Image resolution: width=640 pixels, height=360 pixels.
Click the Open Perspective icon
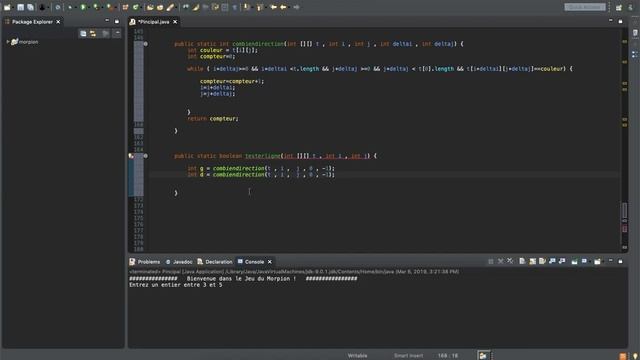point(619,7)
